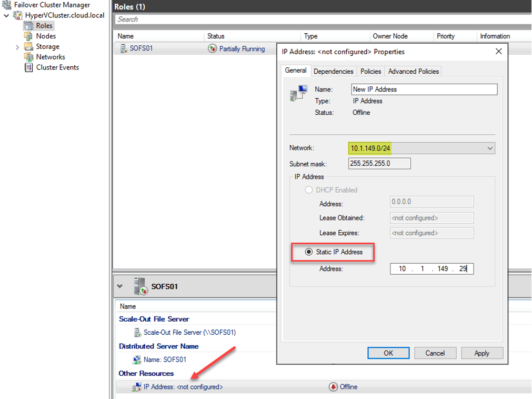Open the Network dropdown list
Screen dimensions: 532x399
tap(490, 148)
